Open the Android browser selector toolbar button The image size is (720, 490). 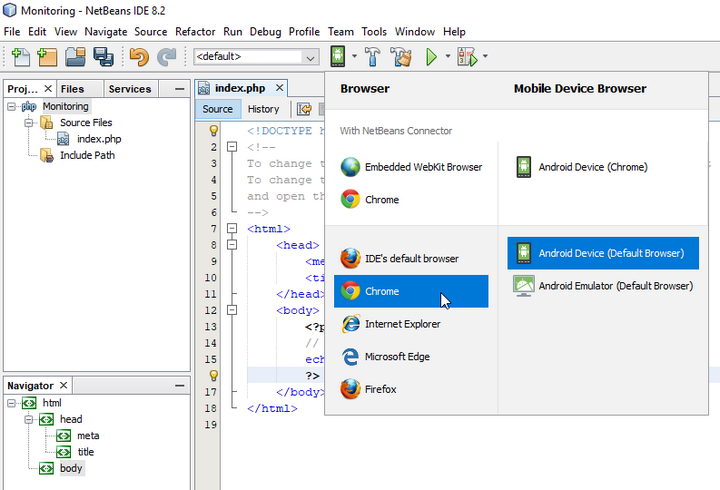coord(338,56)
